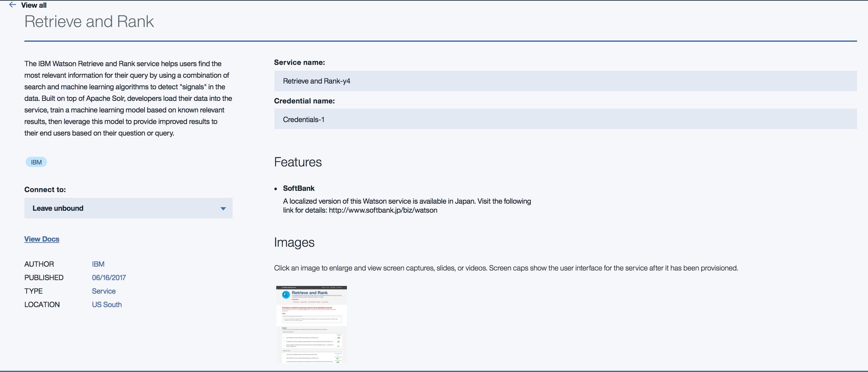Image resolution: width=868 pixels, height=372 pixels.
Task: Click the dropdown arrow next to Leave unbound
Action: pos(223,208)
